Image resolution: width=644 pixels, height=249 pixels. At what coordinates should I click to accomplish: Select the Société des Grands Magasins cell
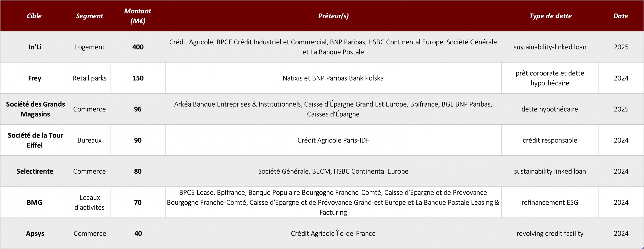tap(35, 109)
